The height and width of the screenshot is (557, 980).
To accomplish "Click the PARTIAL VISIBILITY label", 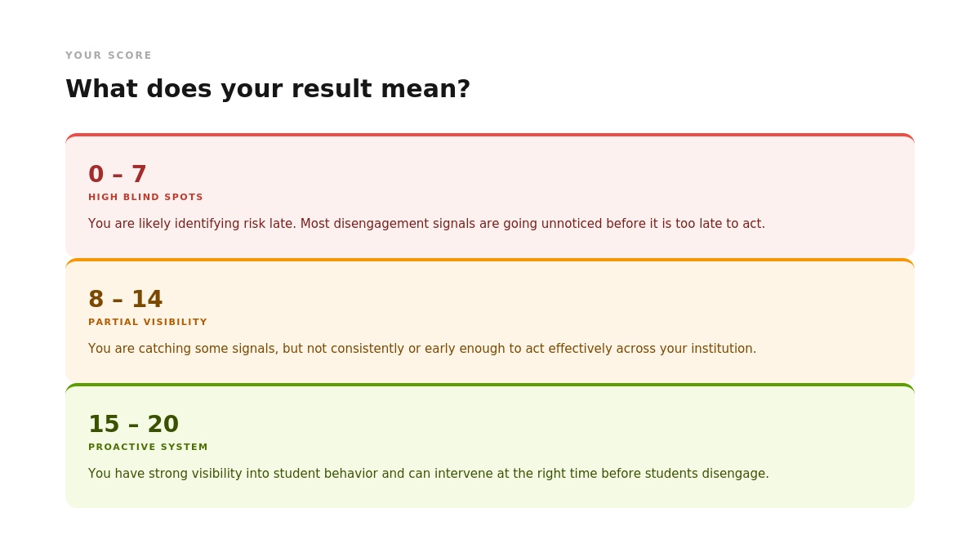I will pos(148,322).
